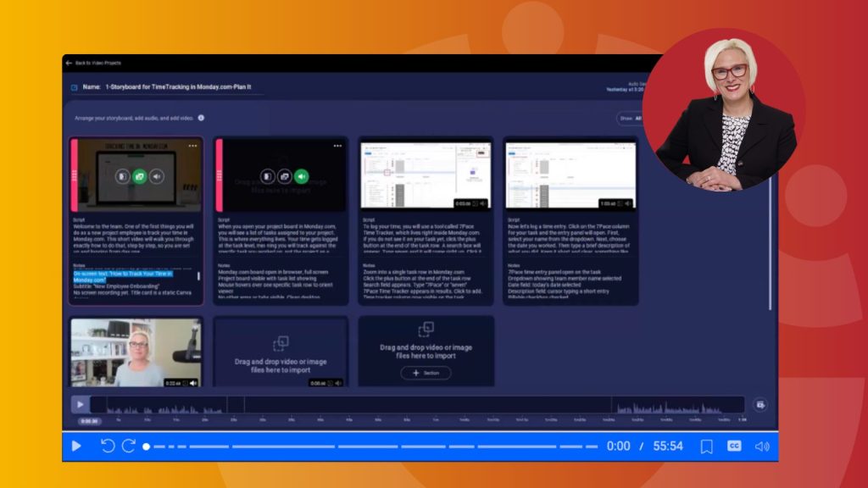
Task: Click the audio waveform on the storyboard timeline
Action: (417, 404)
